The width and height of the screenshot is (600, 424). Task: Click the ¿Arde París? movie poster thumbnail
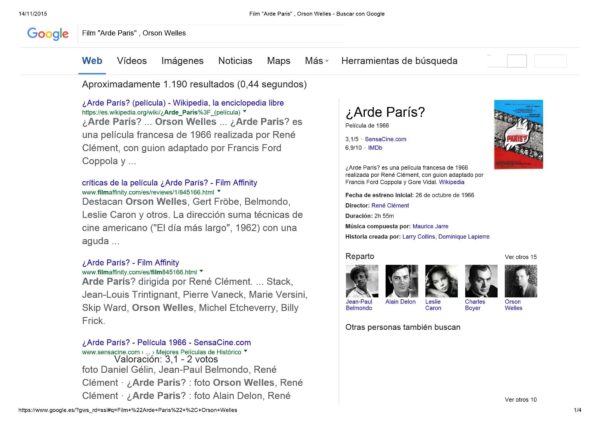coord(518,134)
